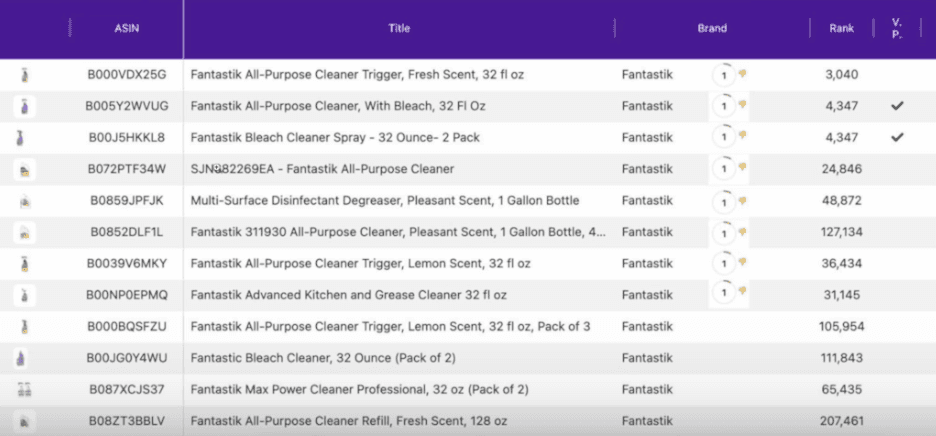The height and width of the screenshot is (436, 936).
Task: Toggle the V.P. checkmark for B00J5HKKL8
Action: pos(897,137)
